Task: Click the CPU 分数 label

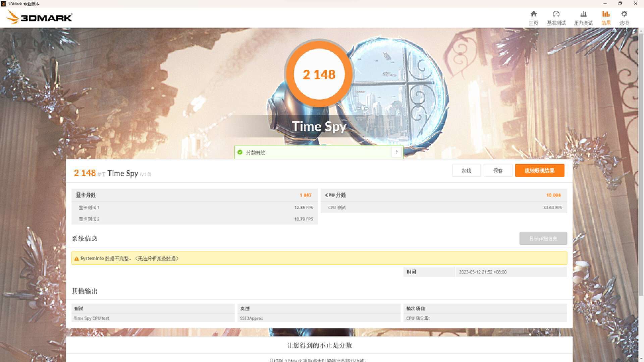Action: (x=335, y=195)
